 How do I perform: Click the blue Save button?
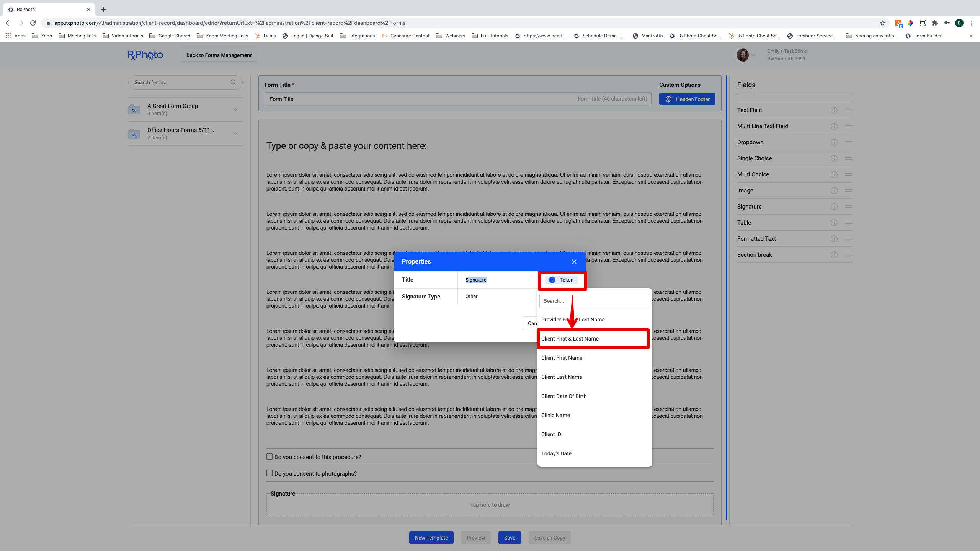point(509,538)
